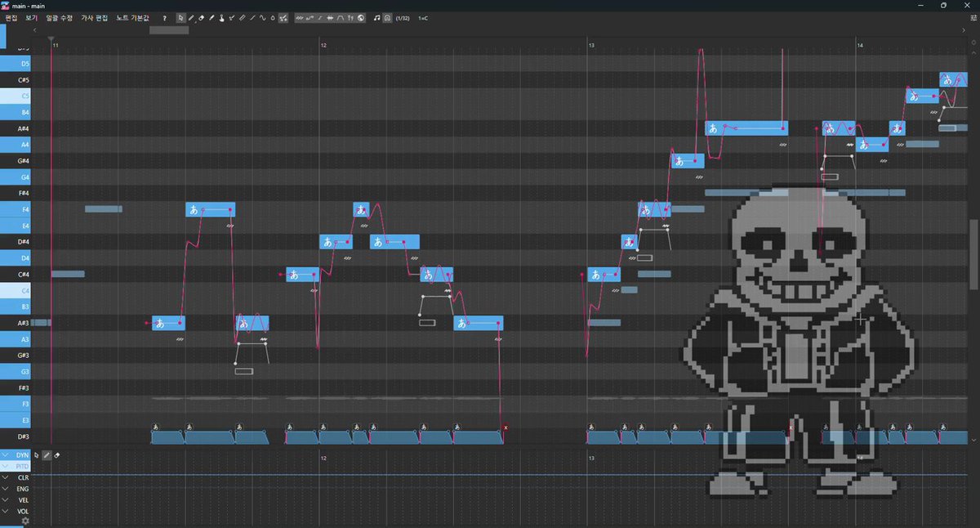Screen dimensions: 980x528
Task: Select the arrow pointer tool in top toolbar
Action: coord(181,17)
